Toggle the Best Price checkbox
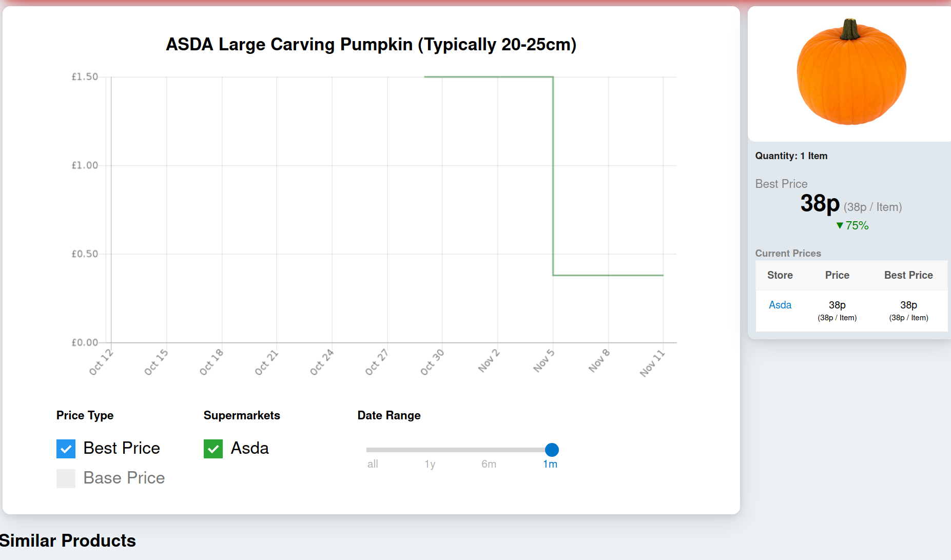 pos(66,449)
